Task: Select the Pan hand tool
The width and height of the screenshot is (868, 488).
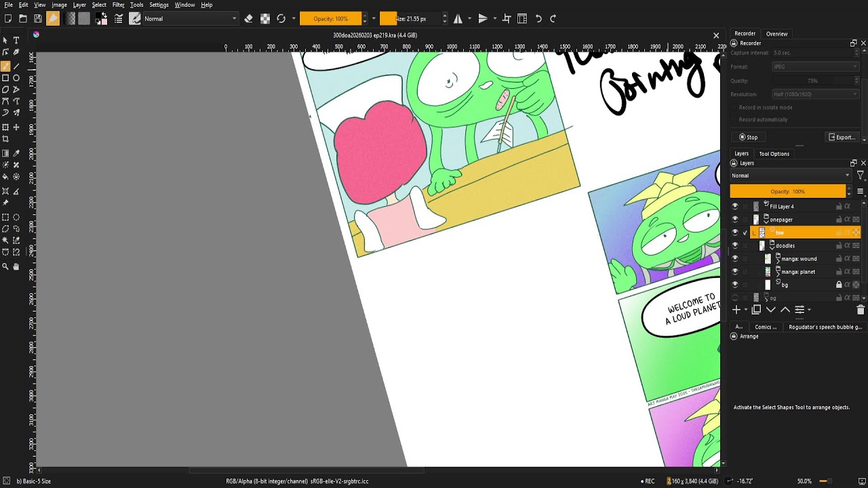Action: click(x=16, y=266)
